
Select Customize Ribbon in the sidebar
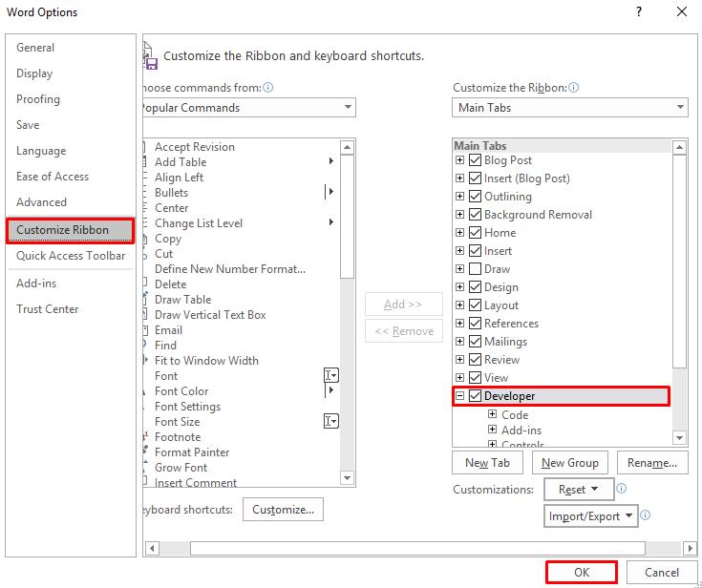[x=71, y=230]
